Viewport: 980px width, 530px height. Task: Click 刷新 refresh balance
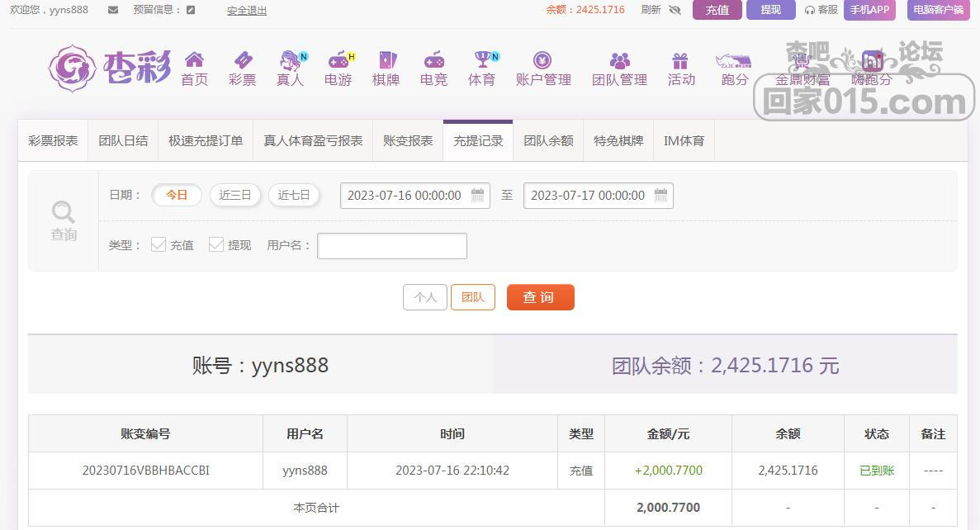(651, 10)
